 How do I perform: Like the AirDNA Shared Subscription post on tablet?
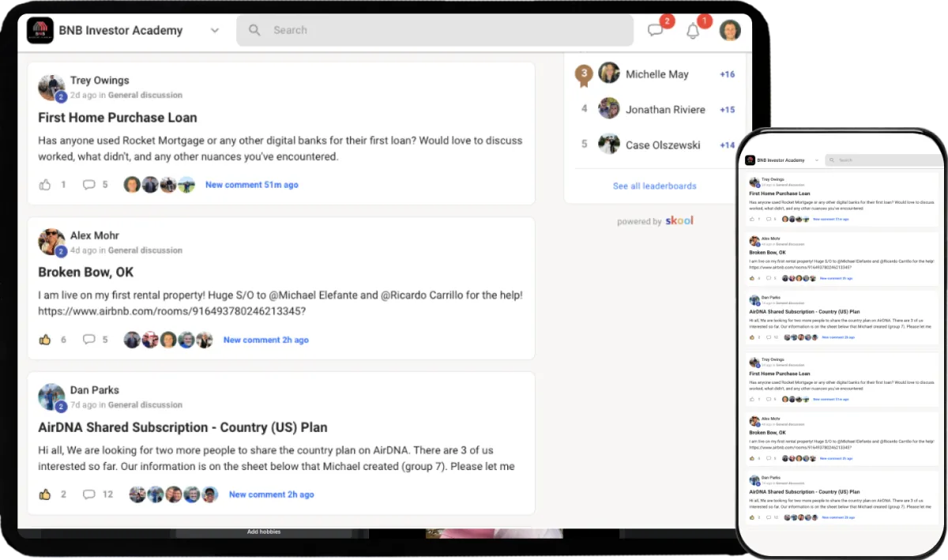44,494
